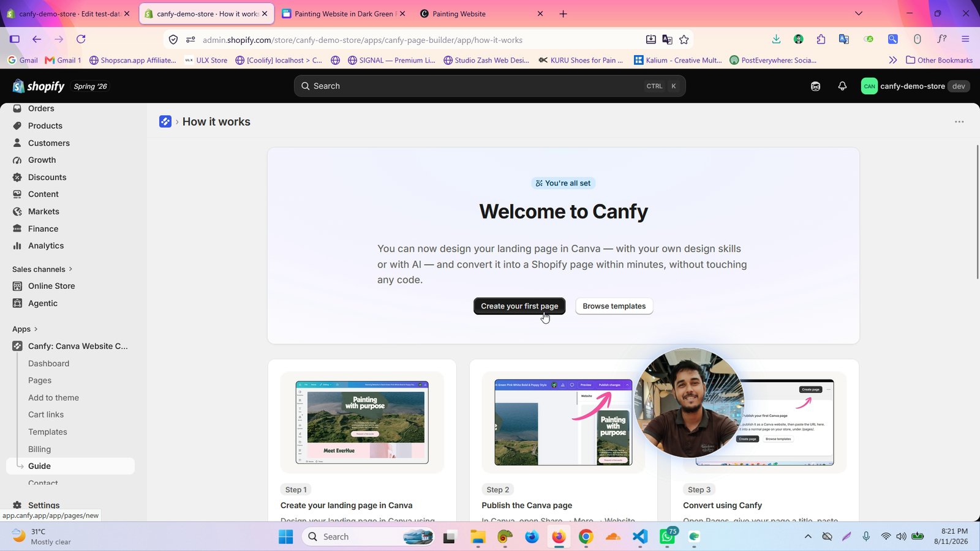Viewport: 980px width, 551px height.
Task: Open the Shopify notifications bell
Action: [x=842, y=86]
